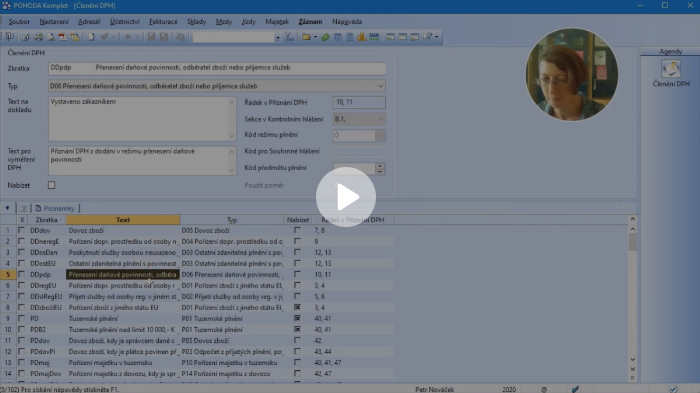Open the Sekce v Kontrolním hlášení dropdown

(380, 119)
